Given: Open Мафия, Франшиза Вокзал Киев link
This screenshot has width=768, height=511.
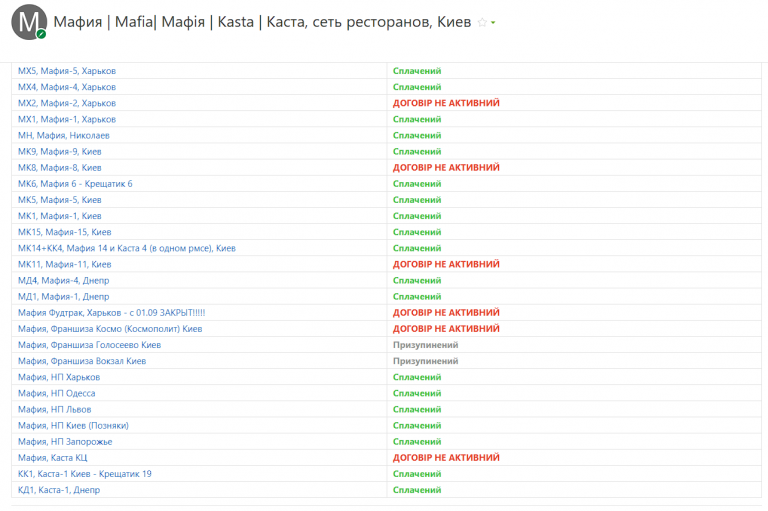Looking at the screenshot, I should coord(82,362).
